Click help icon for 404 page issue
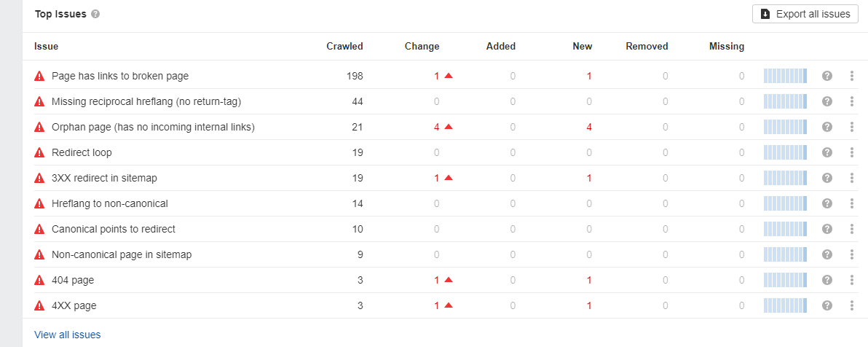The image size is (868, 347). pos(827,280)
